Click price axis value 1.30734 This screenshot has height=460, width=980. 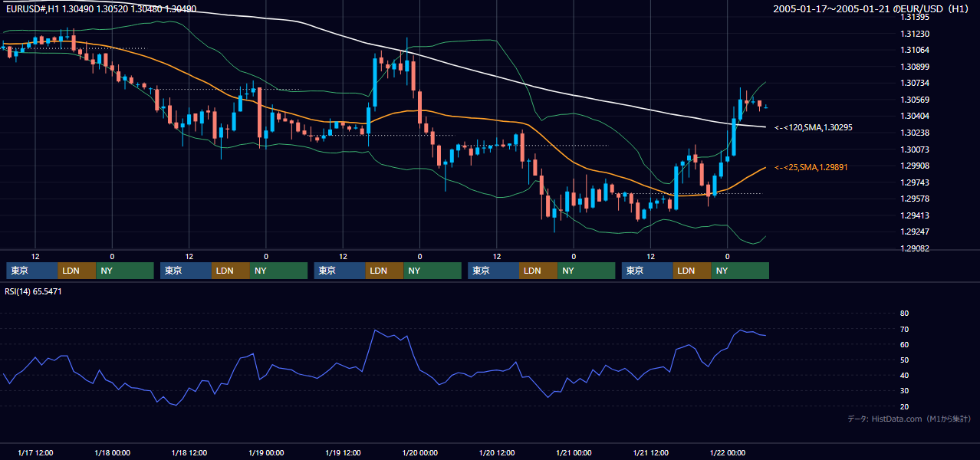coord(914,83)
